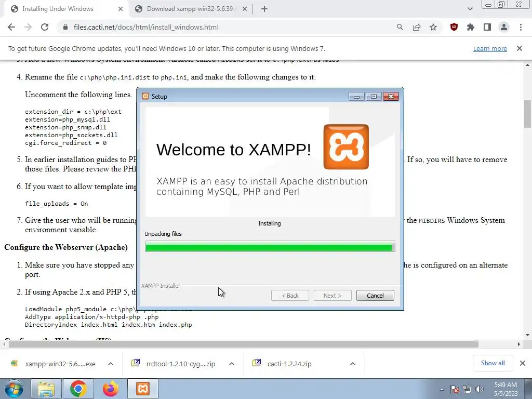Screen dimensions: 532x399
Task: Show hidden system tray icons
Action: pyautogui.click(x=442, y=389)
